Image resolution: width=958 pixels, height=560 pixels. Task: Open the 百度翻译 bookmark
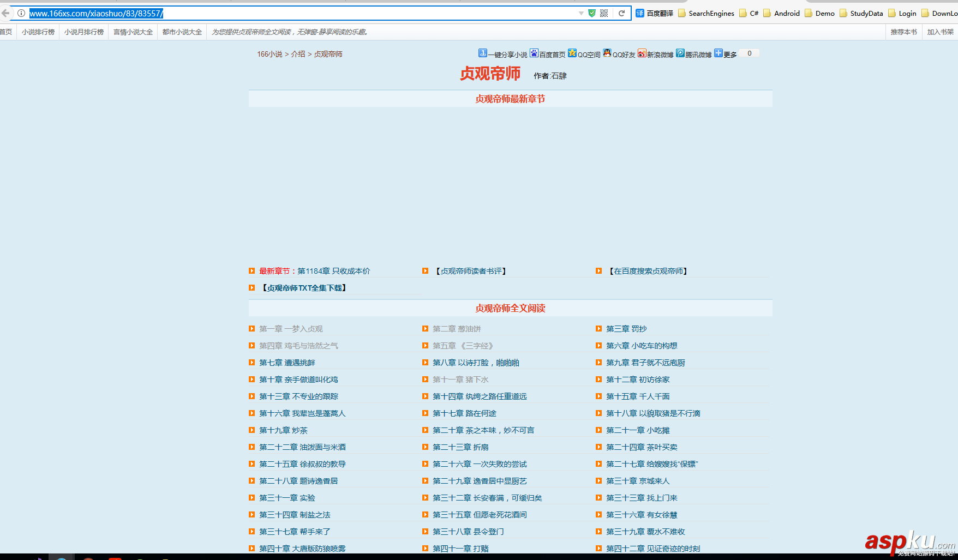click(655, 13)
